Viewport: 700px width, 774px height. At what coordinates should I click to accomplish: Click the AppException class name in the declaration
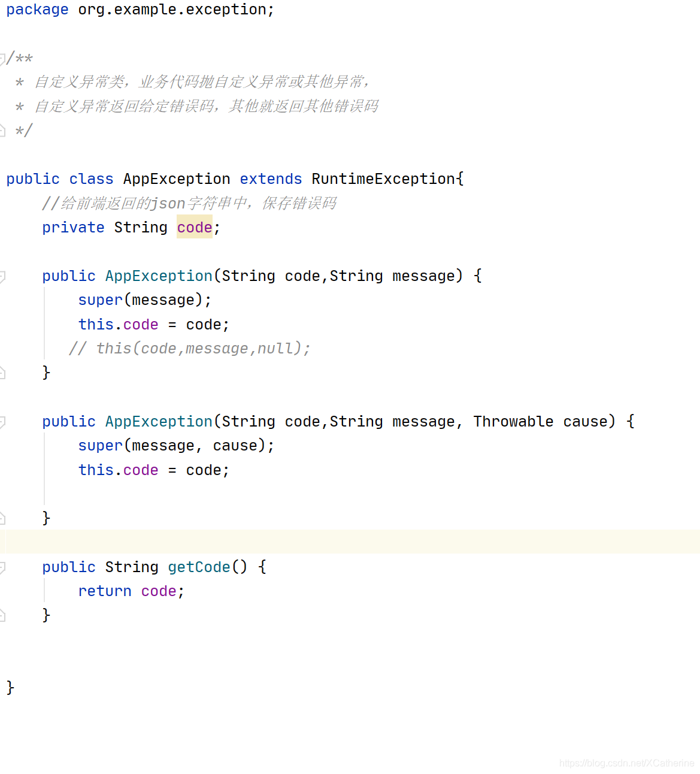tap(177, 179)
